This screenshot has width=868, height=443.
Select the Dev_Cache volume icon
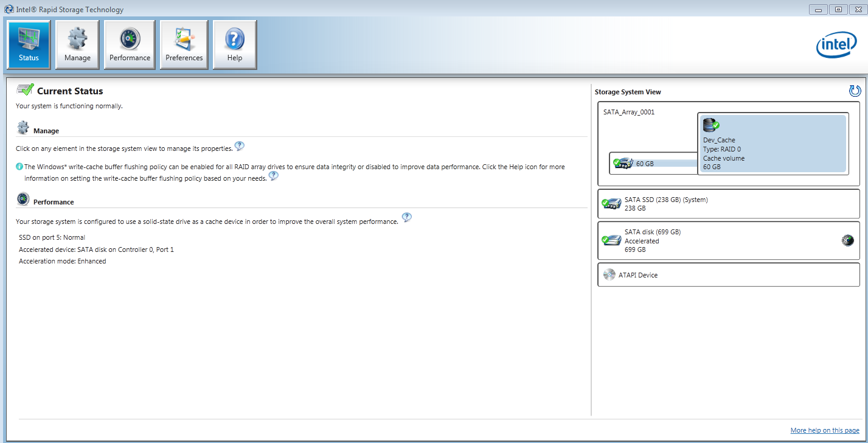(x=711, y=125)
